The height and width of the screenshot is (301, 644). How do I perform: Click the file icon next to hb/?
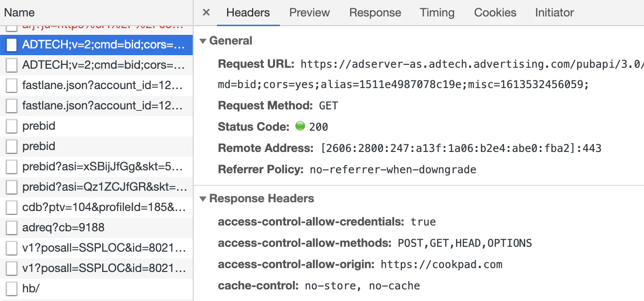point(12,288)
